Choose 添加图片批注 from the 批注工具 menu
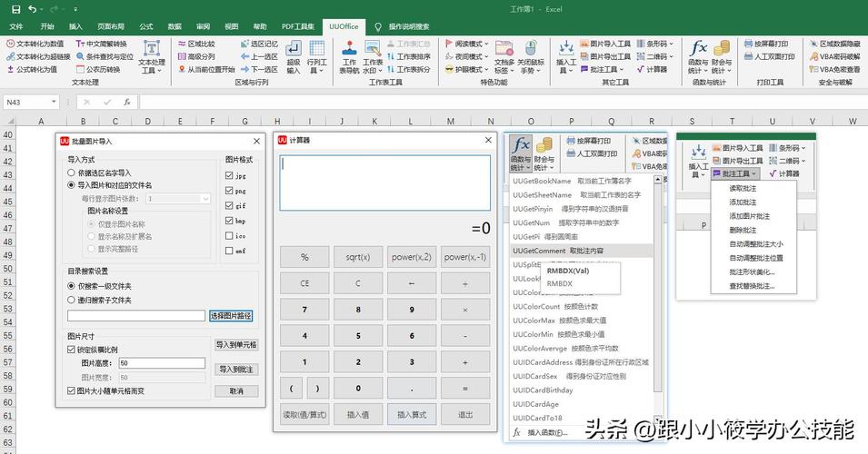Screen dimensions: 868x454 tap(750, 216)
